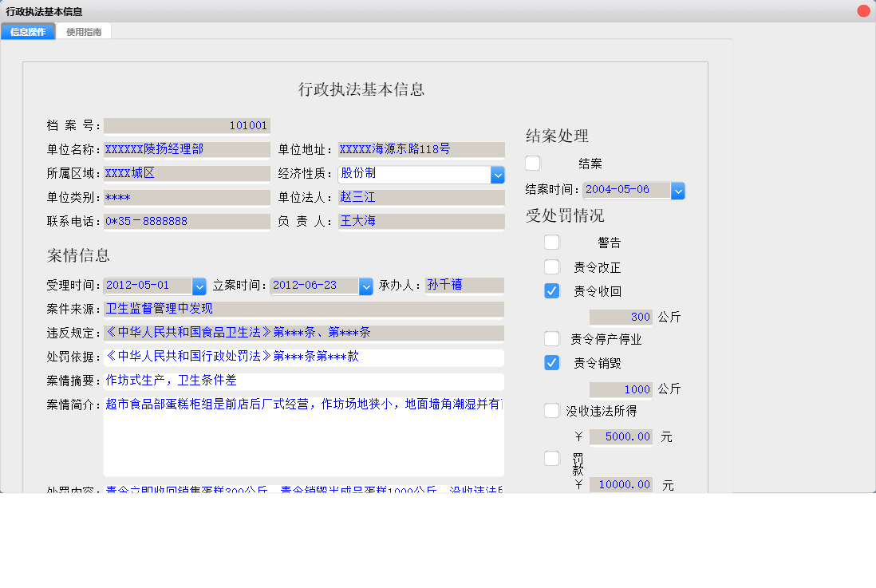Uncheck the 责令收回 checkbox
Viewport: 876px width, 588px height.
tap(551, 290)
